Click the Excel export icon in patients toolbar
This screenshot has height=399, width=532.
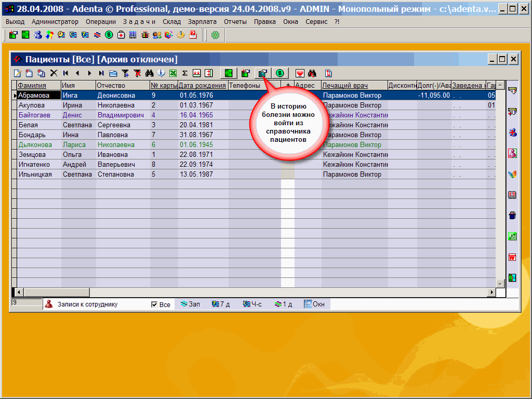[173, 73]
